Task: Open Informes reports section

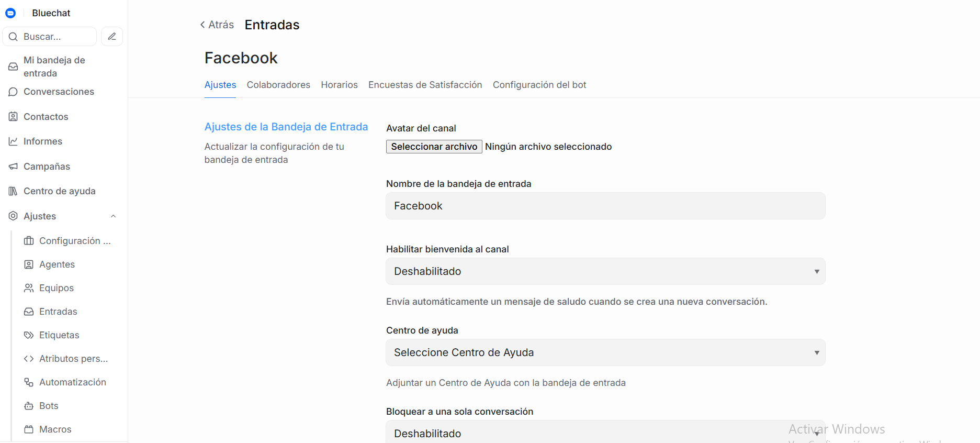Action: coord(43,141)
